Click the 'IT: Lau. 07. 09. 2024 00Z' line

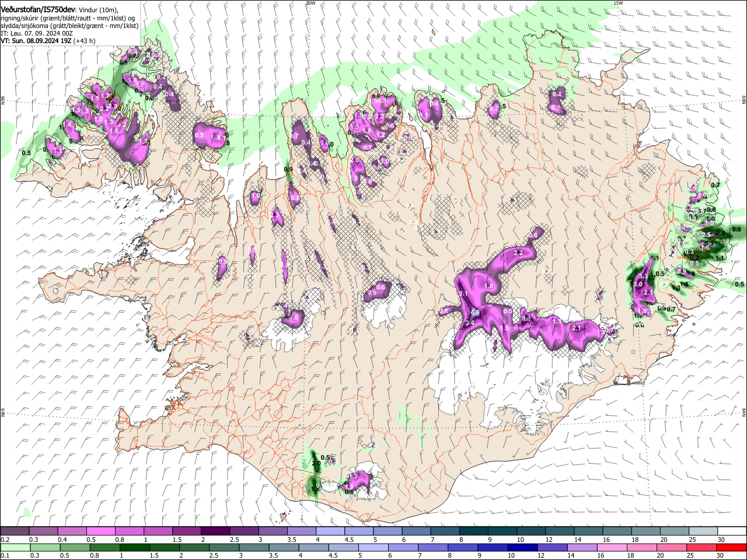pos(37,33)
